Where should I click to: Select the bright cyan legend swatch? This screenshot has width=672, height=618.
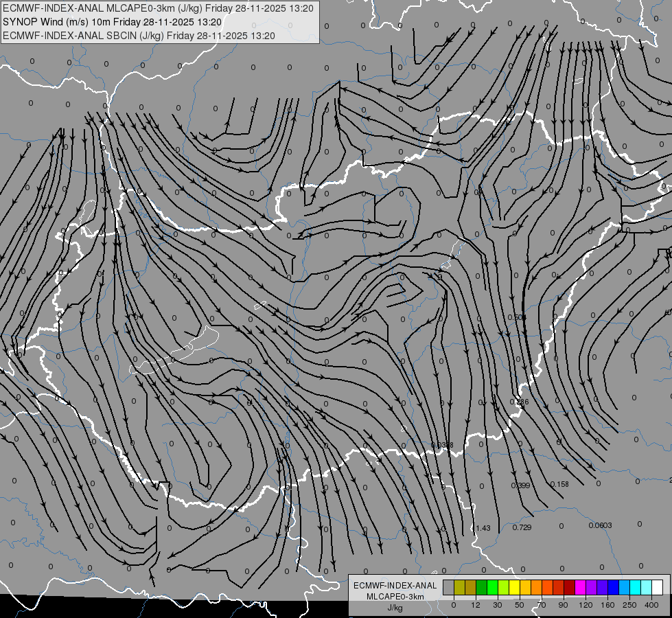click(x=636, y=587)
